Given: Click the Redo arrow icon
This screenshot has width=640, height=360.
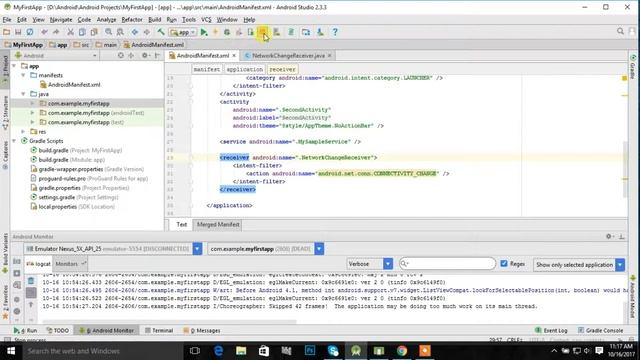Looking at the screenshot, I should tap(56, 32).
